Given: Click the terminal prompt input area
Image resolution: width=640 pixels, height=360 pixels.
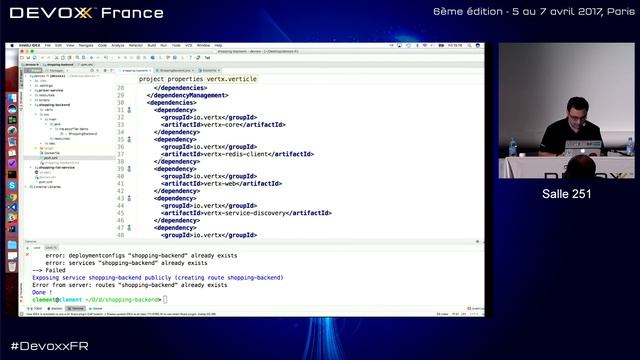Looking at the screenshot, I should (165, 300).
